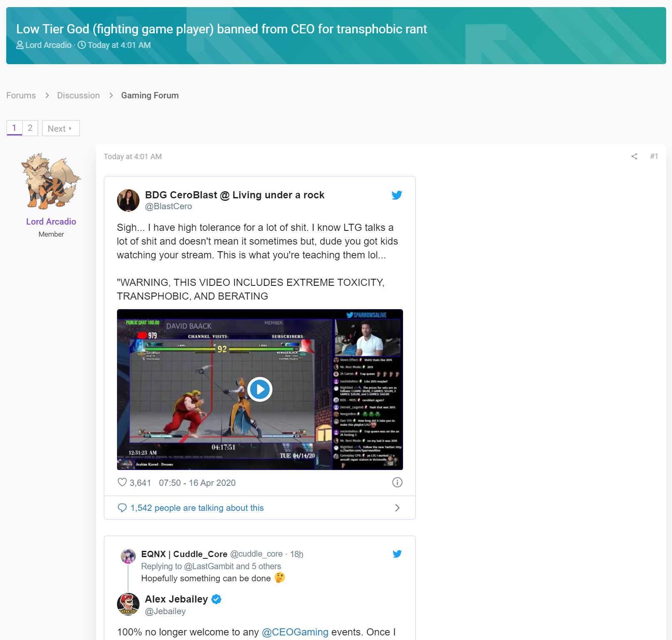Open the Twitter bird icon on Cuddle_Core tweet

[x=397, y=554]
